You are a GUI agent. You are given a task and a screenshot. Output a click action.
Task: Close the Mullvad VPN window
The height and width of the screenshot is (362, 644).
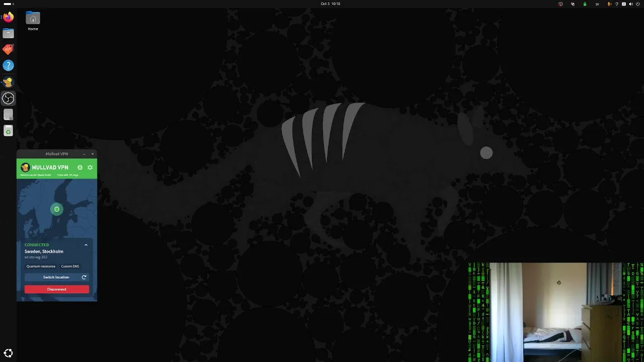point(93,154)
